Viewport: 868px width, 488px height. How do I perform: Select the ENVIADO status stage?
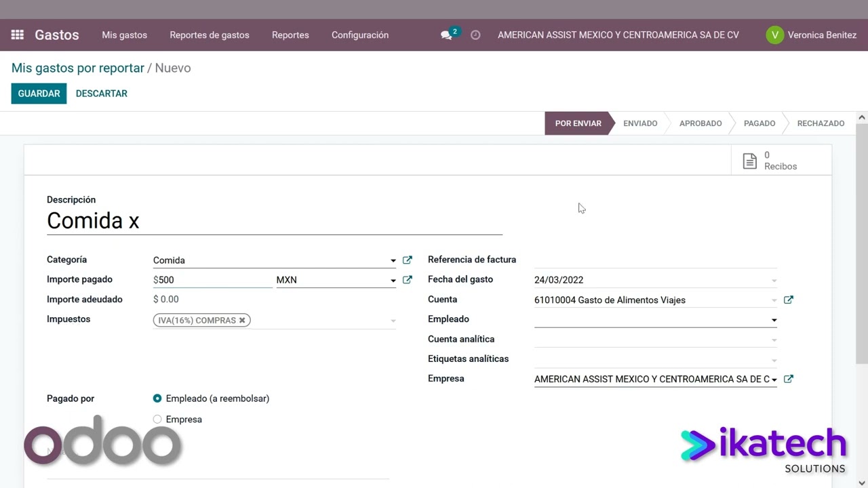click(x=640, y=123)
